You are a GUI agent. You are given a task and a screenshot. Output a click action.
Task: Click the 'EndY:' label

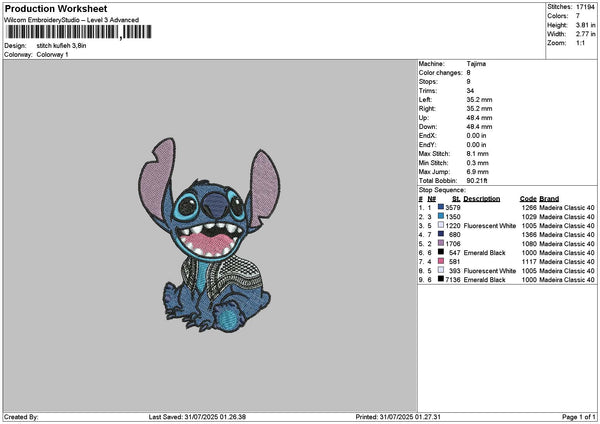coord(427,145)
